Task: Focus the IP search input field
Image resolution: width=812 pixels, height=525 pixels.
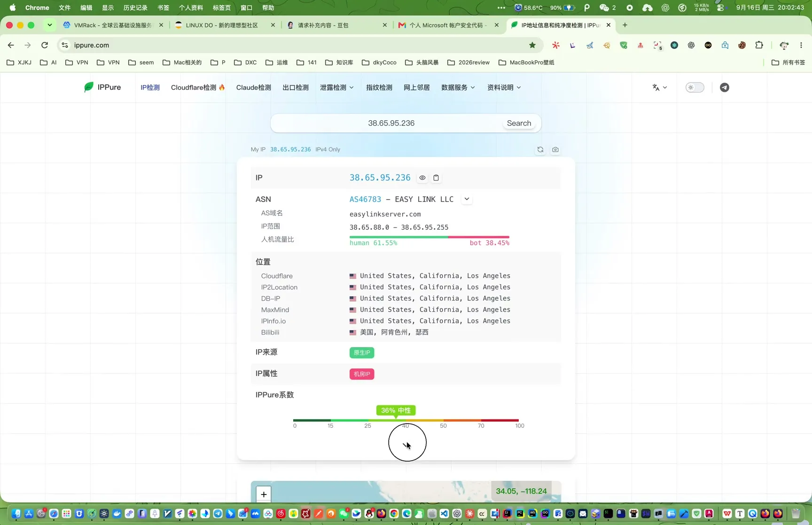Action: (x=391, y=123)
